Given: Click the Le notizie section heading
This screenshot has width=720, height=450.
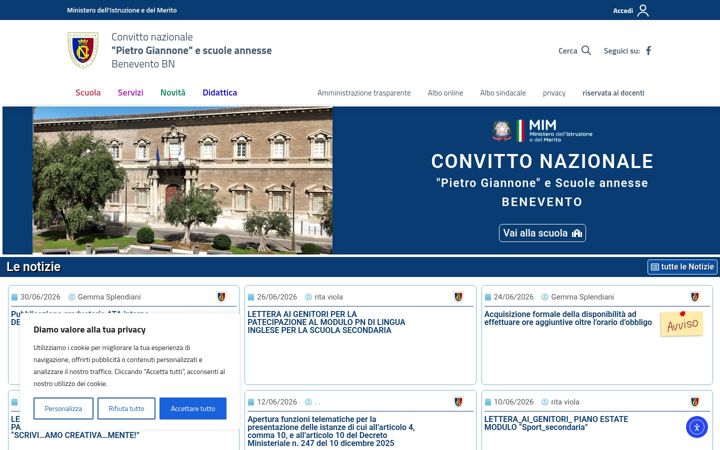Looking at the screenshot, I should pyautogui.click(x=34, y=267).
